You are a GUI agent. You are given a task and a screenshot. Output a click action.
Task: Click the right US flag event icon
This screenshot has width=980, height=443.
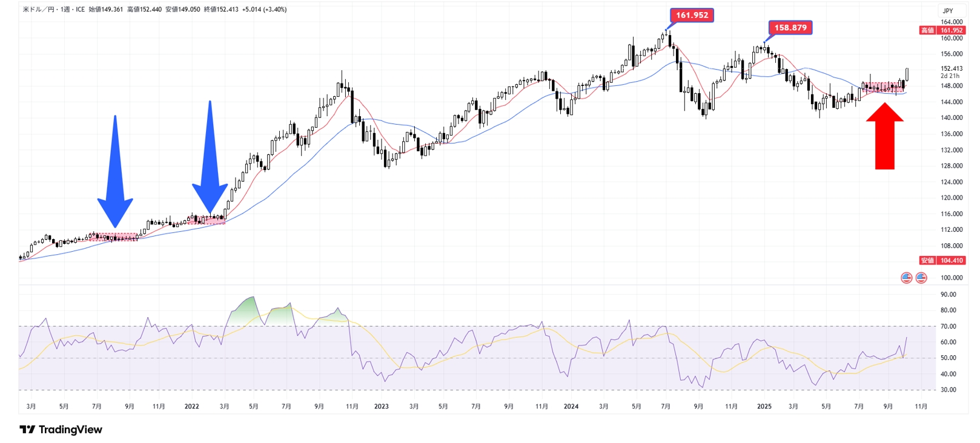921,278
